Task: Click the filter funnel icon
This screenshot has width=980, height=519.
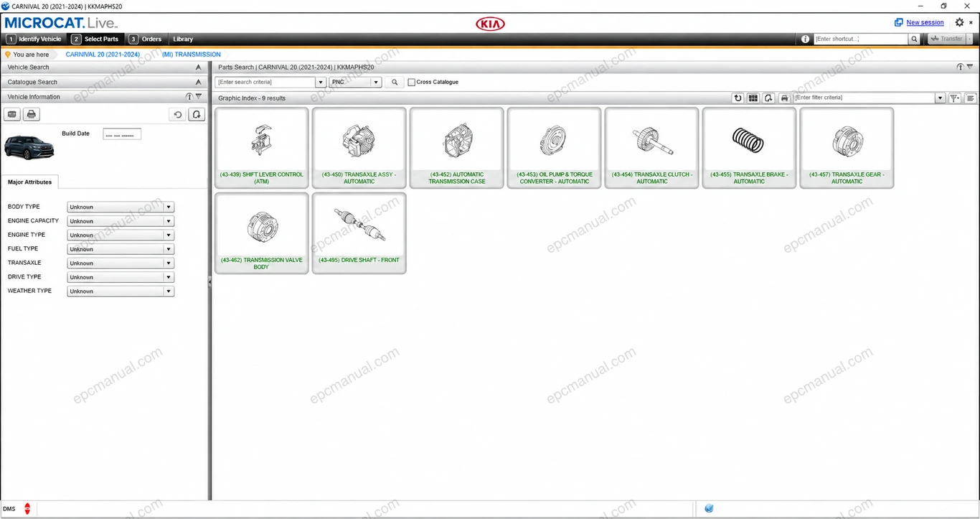Action: (955, 98)
